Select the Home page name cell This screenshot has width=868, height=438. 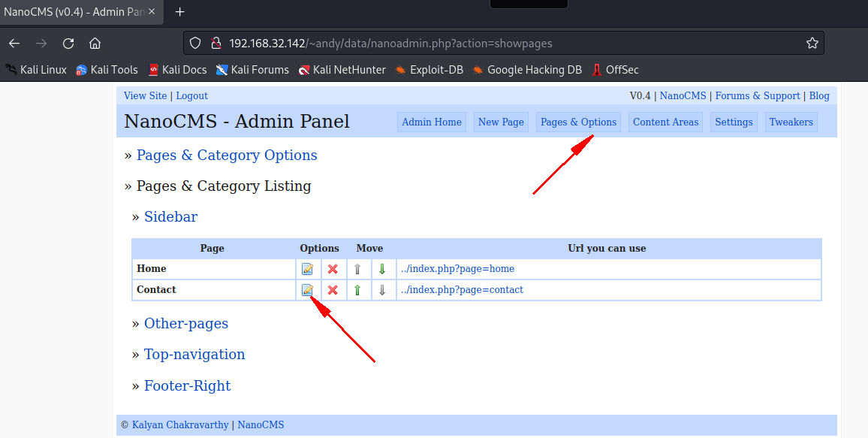coord(214,269)
